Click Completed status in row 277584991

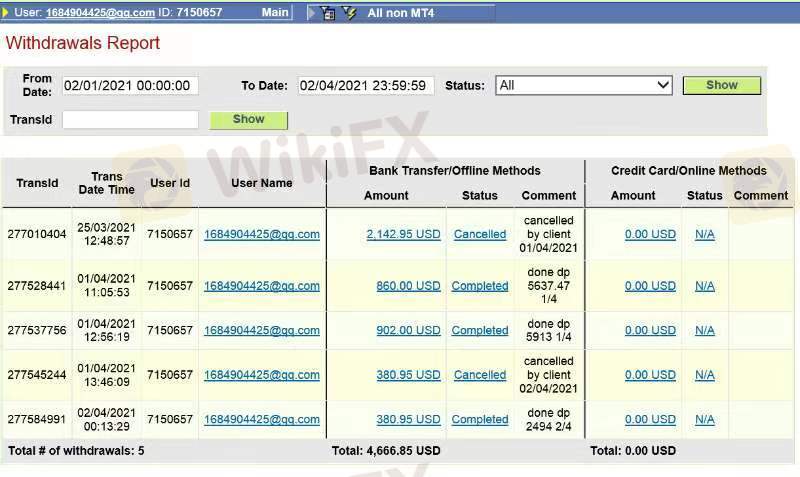tap(480, 419)
